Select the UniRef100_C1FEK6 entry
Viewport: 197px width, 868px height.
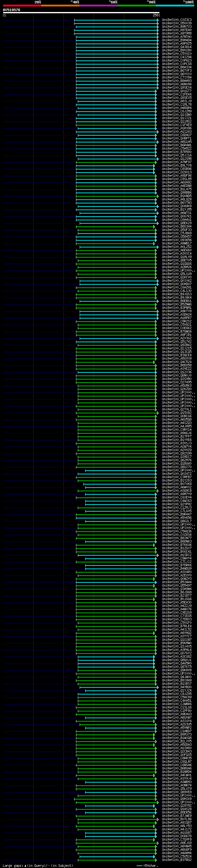(x=176, y=94)
